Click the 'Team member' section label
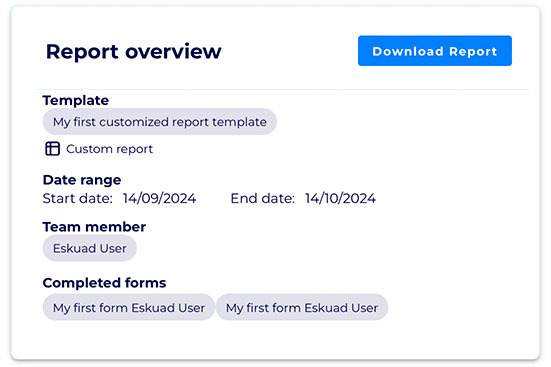Viewport: 551px width, 367px height. (x=94, y=227)
